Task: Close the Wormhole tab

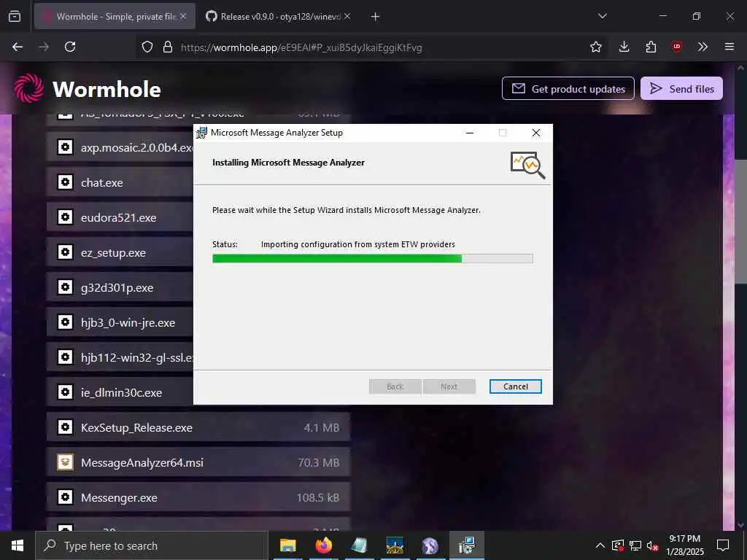Action: click(x=183, y=16)
